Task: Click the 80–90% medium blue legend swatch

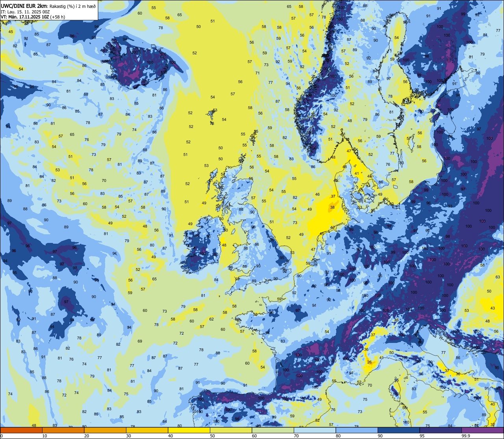Action: pyautogui.click(x=357, y=430)
